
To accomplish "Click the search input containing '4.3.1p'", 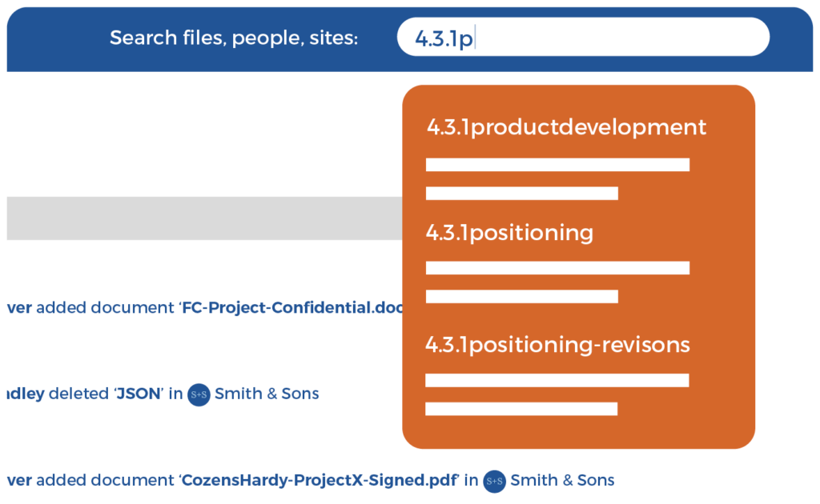I will pos(582,38).
